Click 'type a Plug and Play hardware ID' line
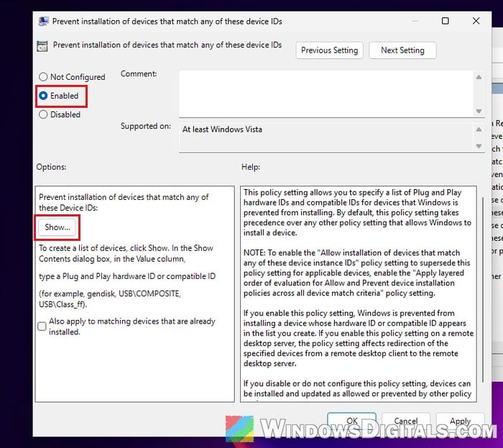 127,276
